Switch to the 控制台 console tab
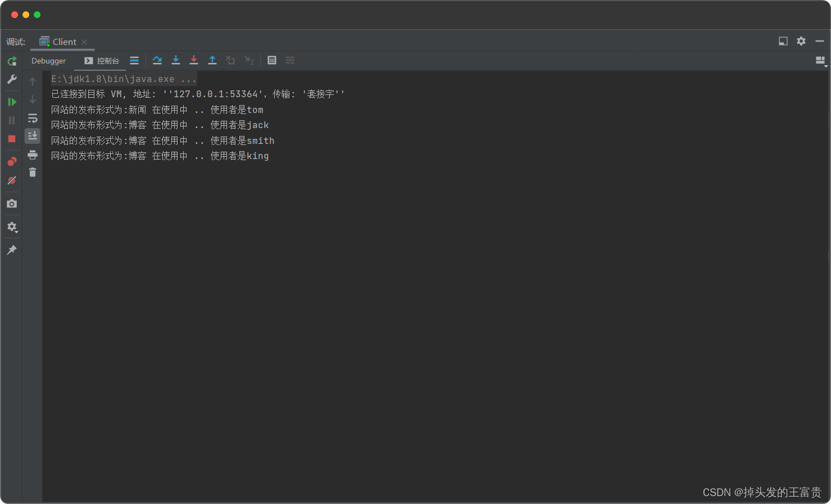The image size is (831, 504). 102,61
